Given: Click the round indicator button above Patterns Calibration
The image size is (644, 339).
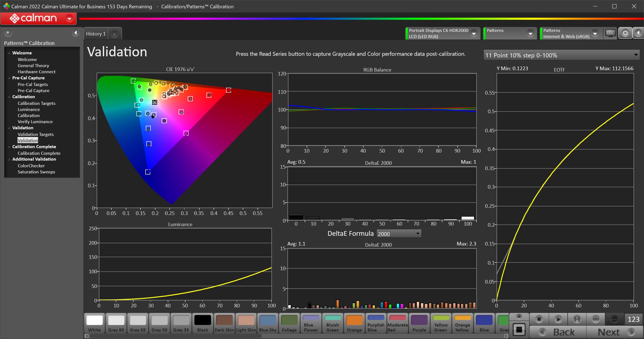Looking at the screenshot, I should [8, 33].
